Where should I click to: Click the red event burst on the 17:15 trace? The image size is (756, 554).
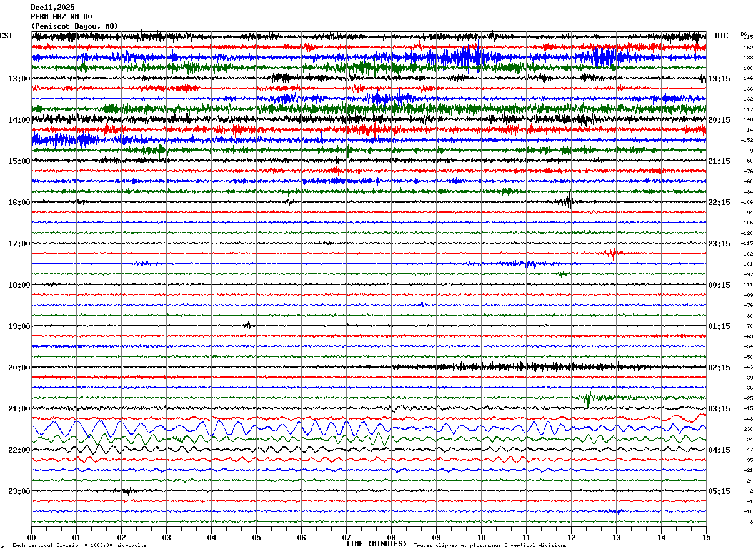click(x=614, y=253)
